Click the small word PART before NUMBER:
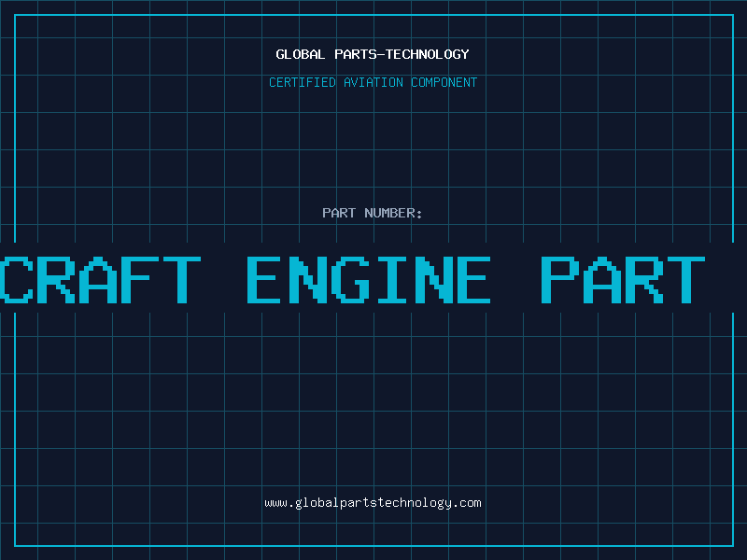Screen dimensions: 747x560 pos(337,213)
